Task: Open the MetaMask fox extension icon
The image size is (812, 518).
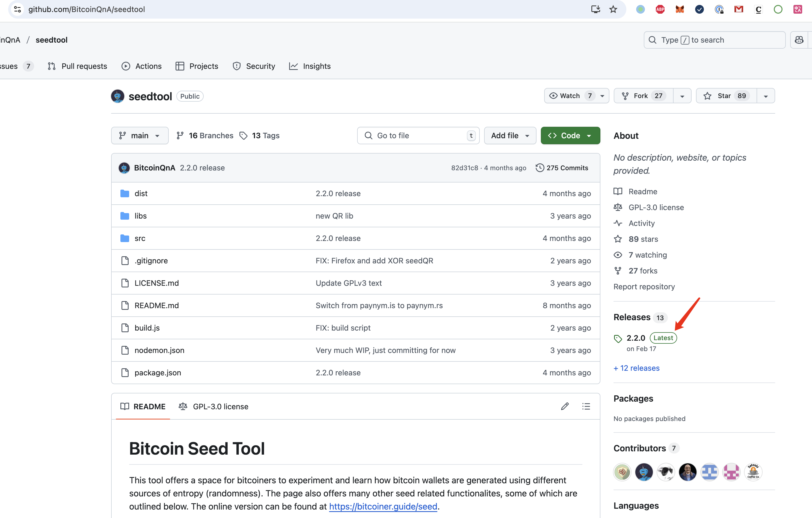Action: point(680,10)
